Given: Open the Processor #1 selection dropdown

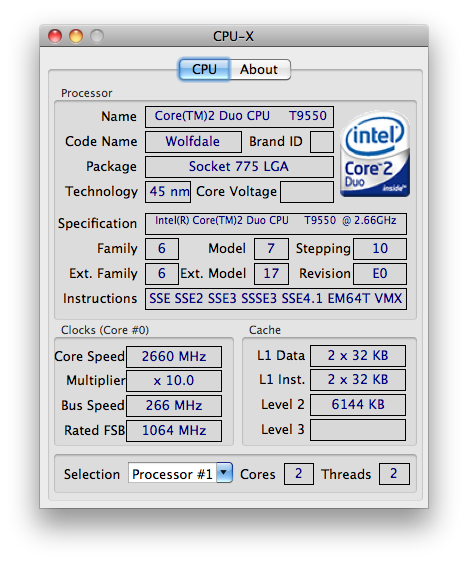Looking at the screenshot, I should [180, 474].
